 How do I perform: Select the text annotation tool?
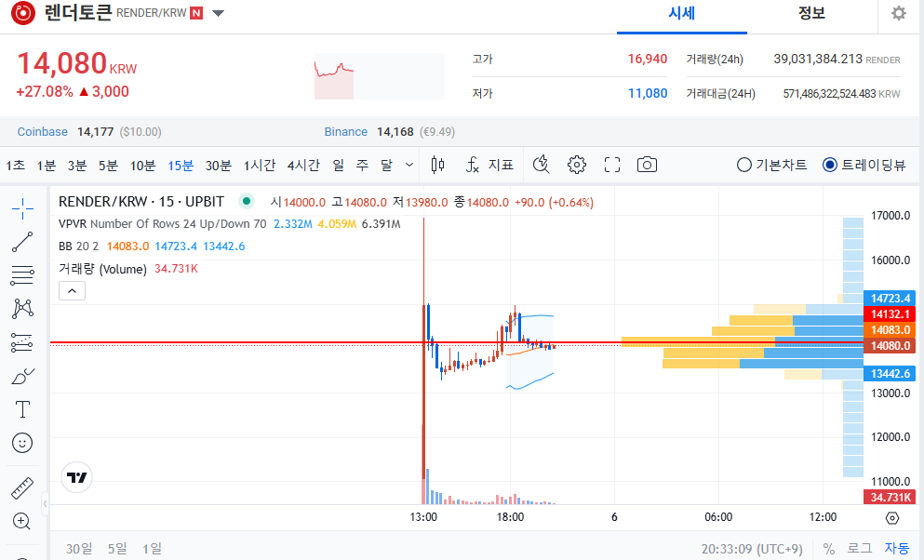[x=22, y=409]
